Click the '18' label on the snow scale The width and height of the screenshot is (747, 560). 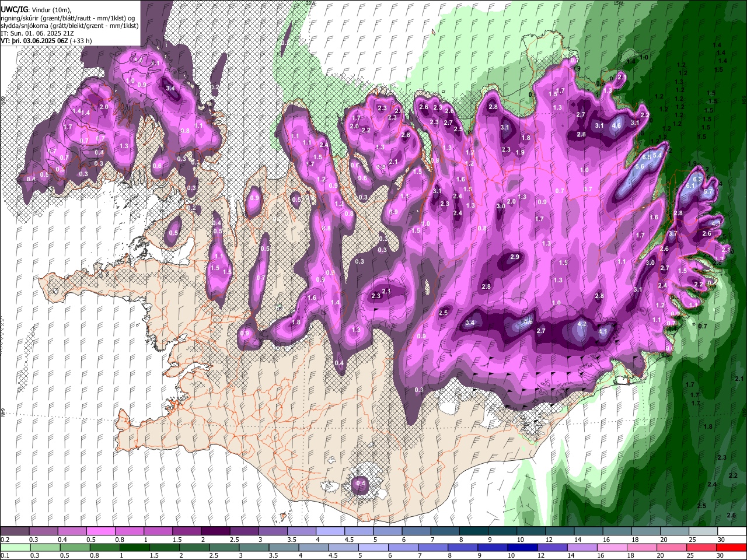(x=635, y=540)
